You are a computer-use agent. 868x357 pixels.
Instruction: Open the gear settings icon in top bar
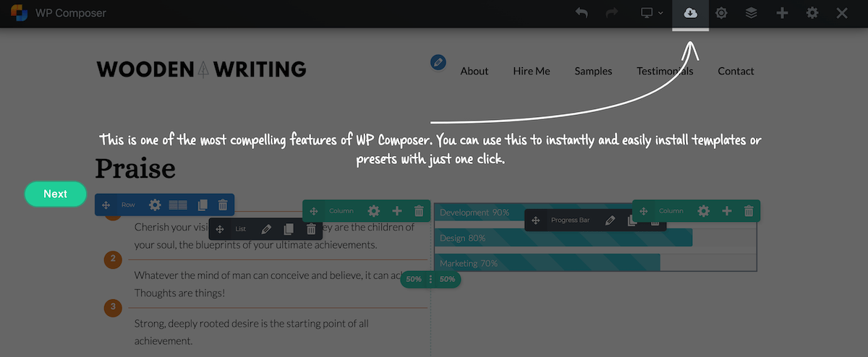[812, 13]
